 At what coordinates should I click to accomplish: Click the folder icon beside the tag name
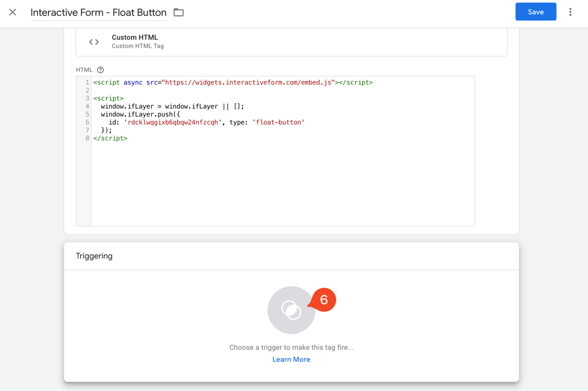pos(179,12)
